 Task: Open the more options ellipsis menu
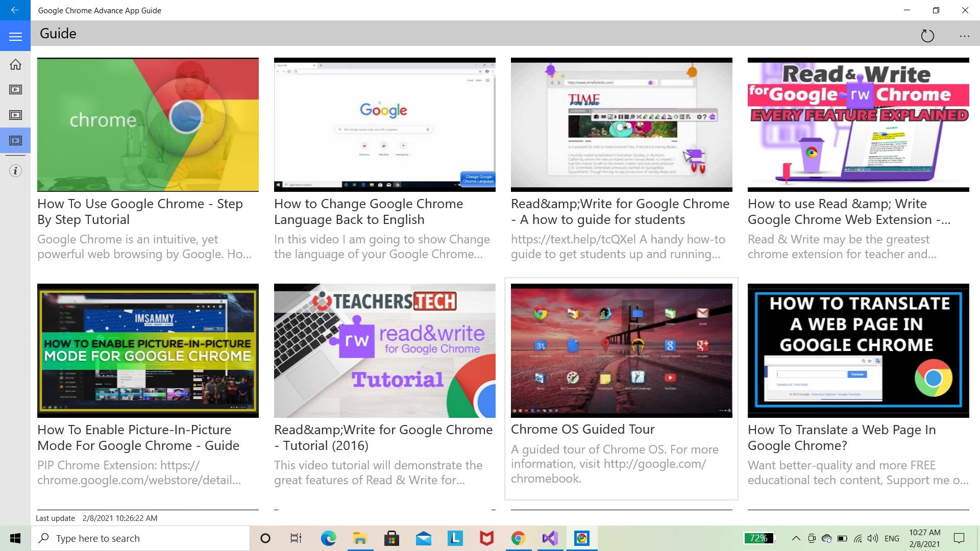964,36
